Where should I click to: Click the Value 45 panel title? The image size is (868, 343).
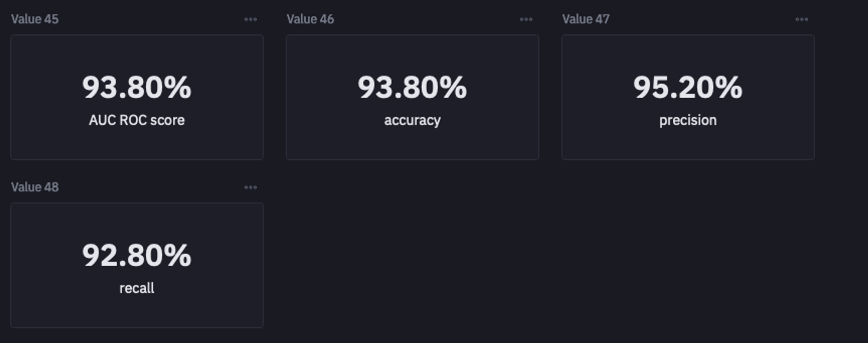(35, 19)
